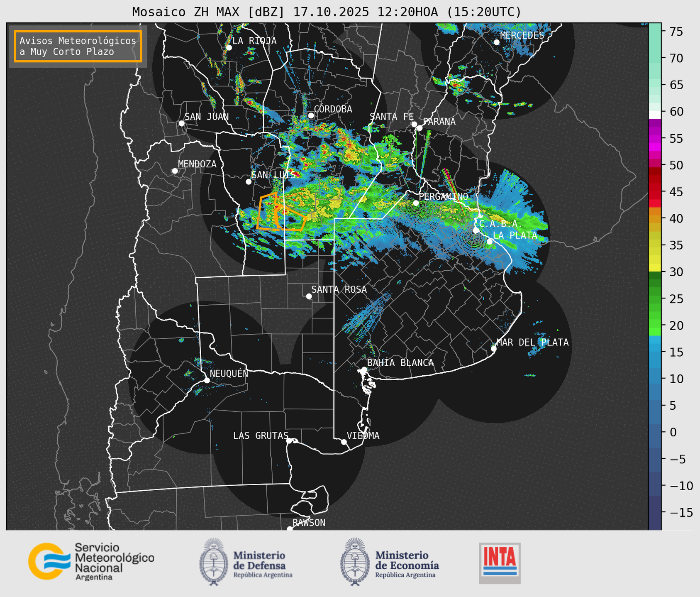The height and width of the screenshot is (597, 700).
Task: Click the LA RIOJA city label
Action: click(254, 41)
